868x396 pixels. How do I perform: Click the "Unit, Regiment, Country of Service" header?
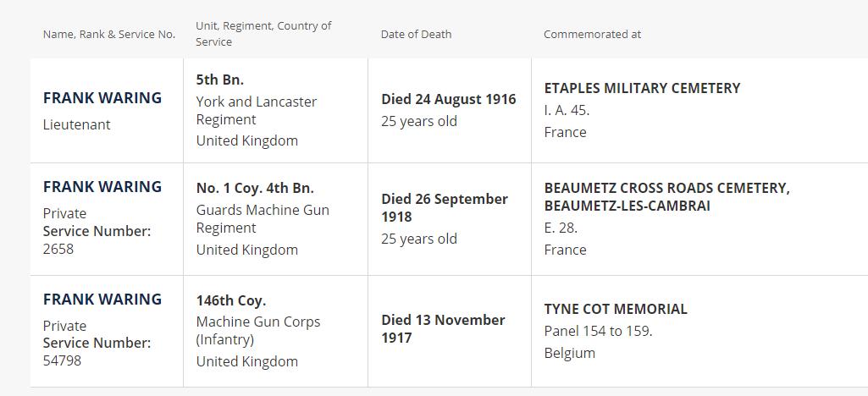[263, 34]
